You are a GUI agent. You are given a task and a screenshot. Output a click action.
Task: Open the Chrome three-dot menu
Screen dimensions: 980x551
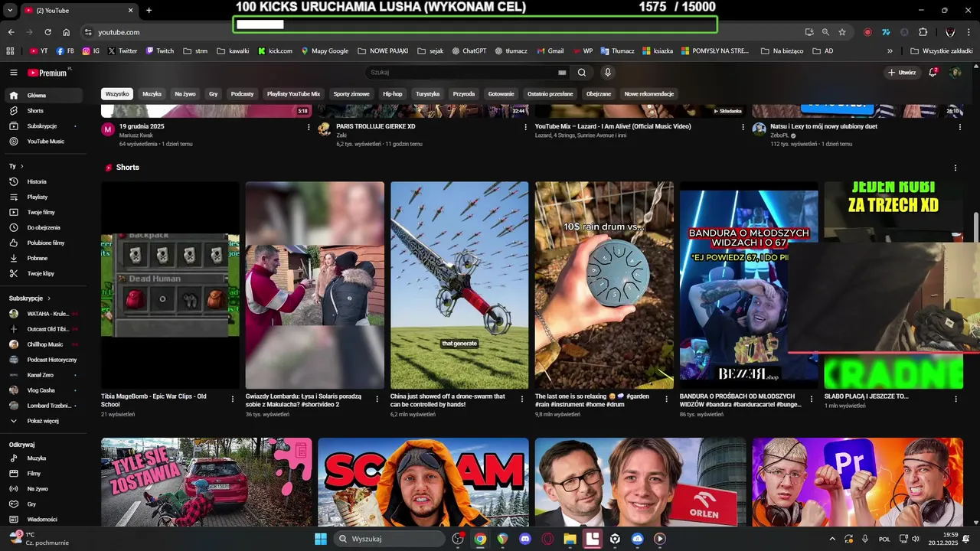[969, 32]
